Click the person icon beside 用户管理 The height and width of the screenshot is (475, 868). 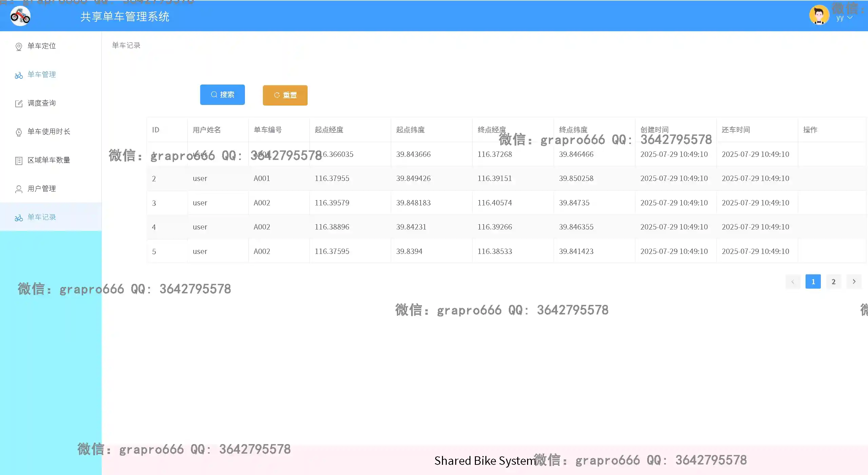click(x=19, y=189)
